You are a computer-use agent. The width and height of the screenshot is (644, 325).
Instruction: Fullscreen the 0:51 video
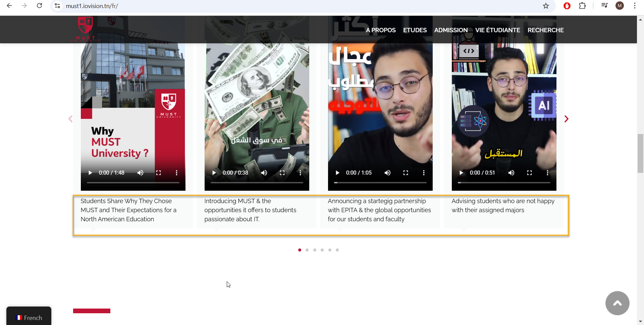(x=529, y=173)
